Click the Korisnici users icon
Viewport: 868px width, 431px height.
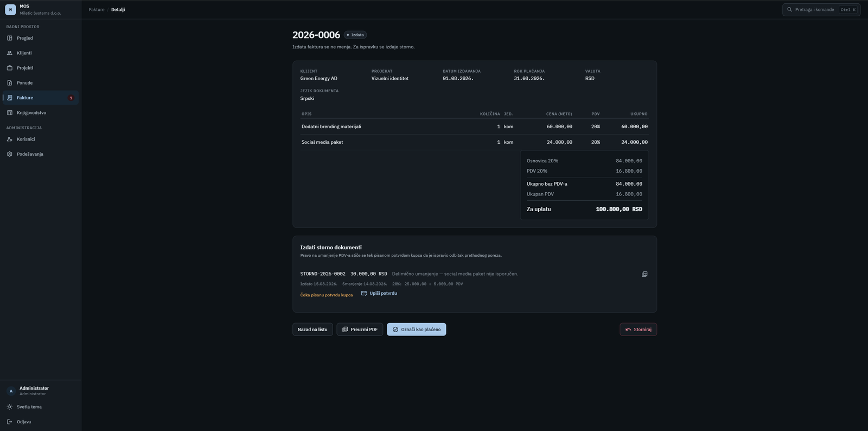[x=10, y=139]
